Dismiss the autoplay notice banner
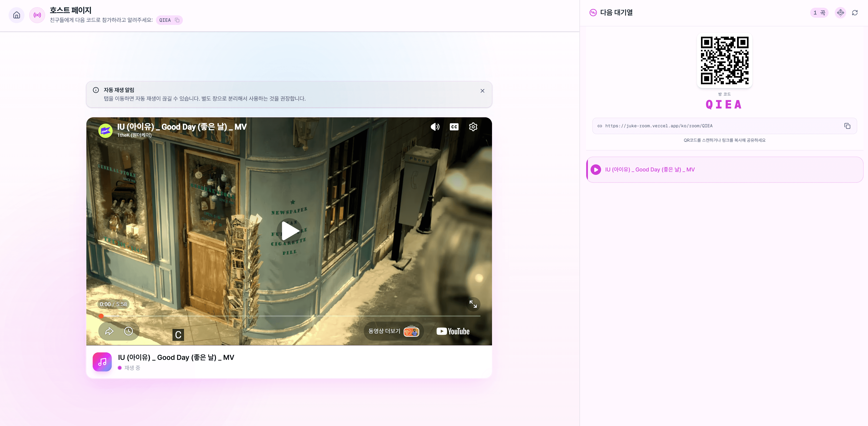This screenshot has width=868, height=426. (482, 91)
